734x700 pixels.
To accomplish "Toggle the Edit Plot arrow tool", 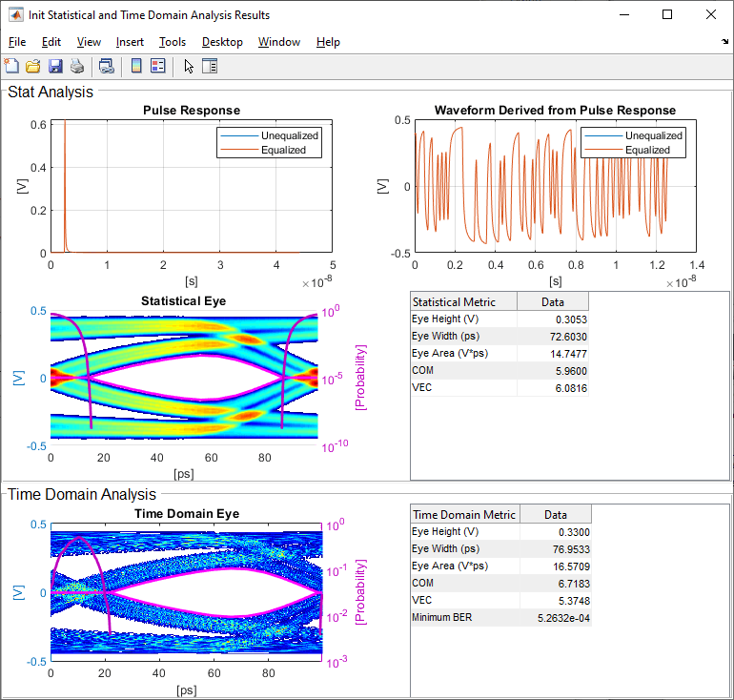I will (189, 66).
